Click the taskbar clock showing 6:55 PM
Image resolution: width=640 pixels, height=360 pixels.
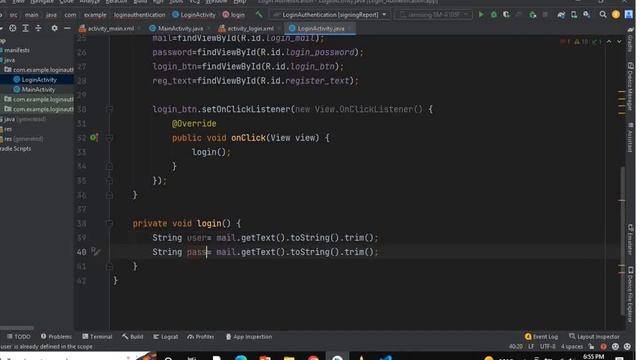[593, 357]
